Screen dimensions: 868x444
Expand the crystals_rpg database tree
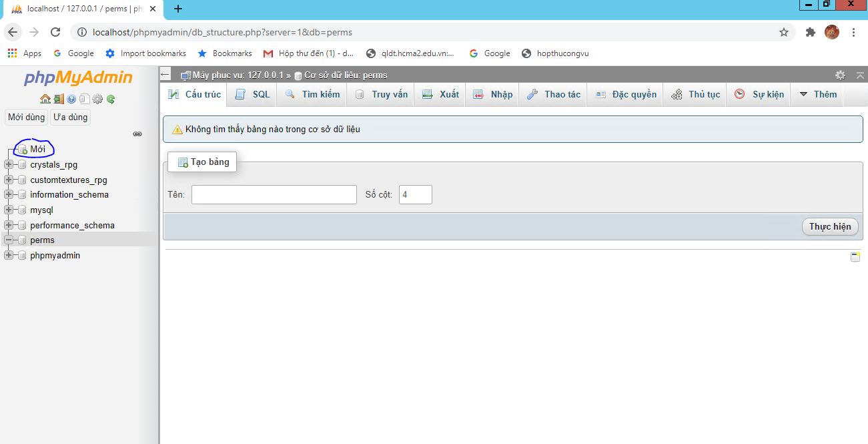[x=9, y=164]
